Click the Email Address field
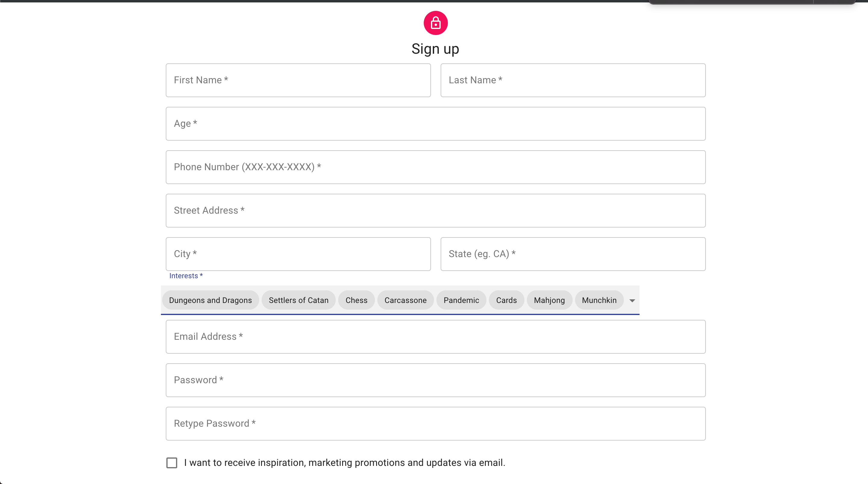 435,337
